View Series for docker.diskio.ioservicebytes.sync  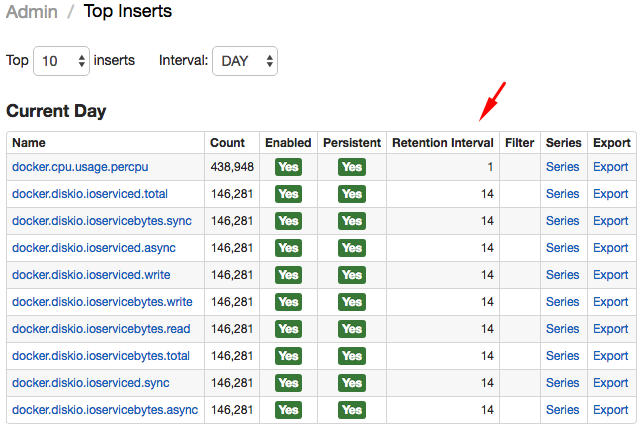[x=563, y=221]
